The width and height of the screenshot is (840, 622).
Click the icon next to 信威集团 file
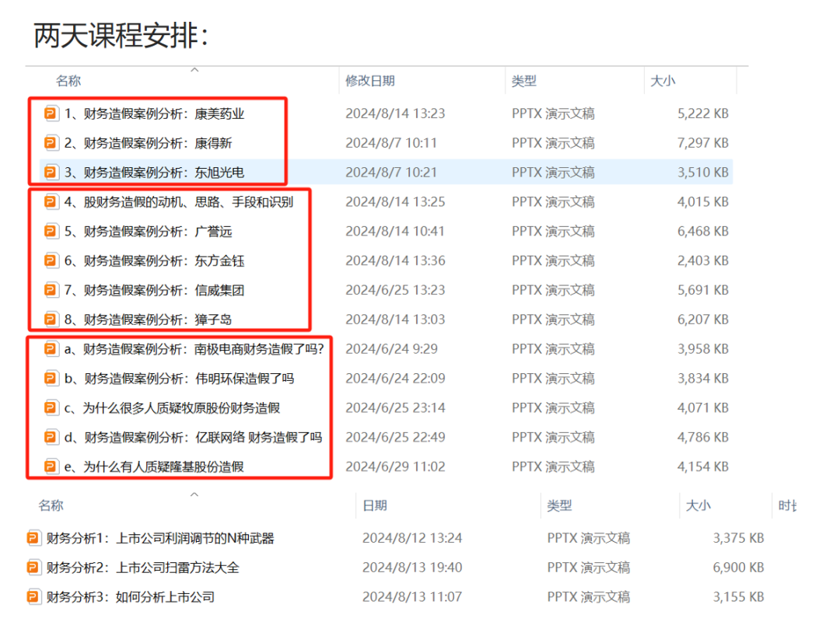pyautogui.click(x=51, y=290)
